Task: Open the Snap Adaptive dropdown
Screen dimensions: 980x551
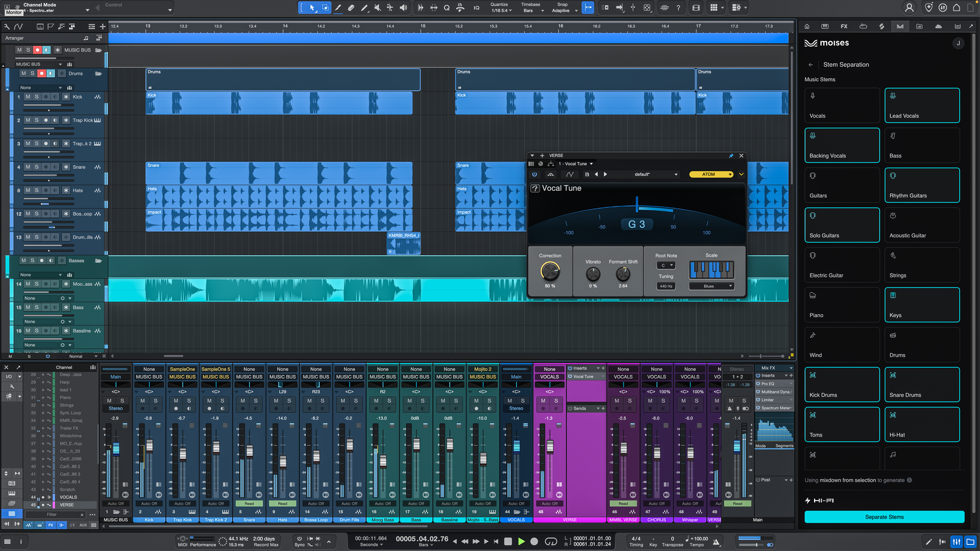Action: tap(564, 11)
